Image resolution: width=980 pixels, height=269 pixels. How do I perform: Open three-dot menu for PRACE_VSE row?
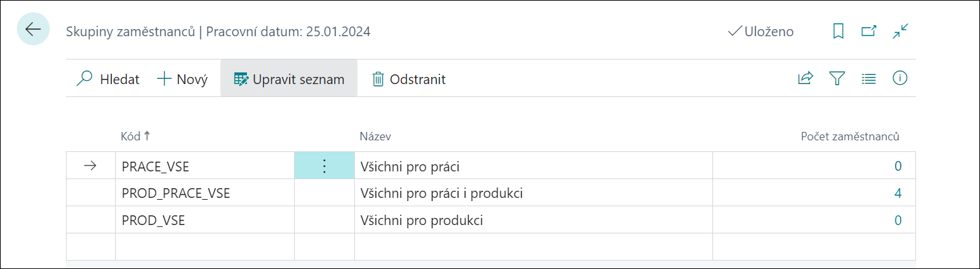[x=325, y=166]
